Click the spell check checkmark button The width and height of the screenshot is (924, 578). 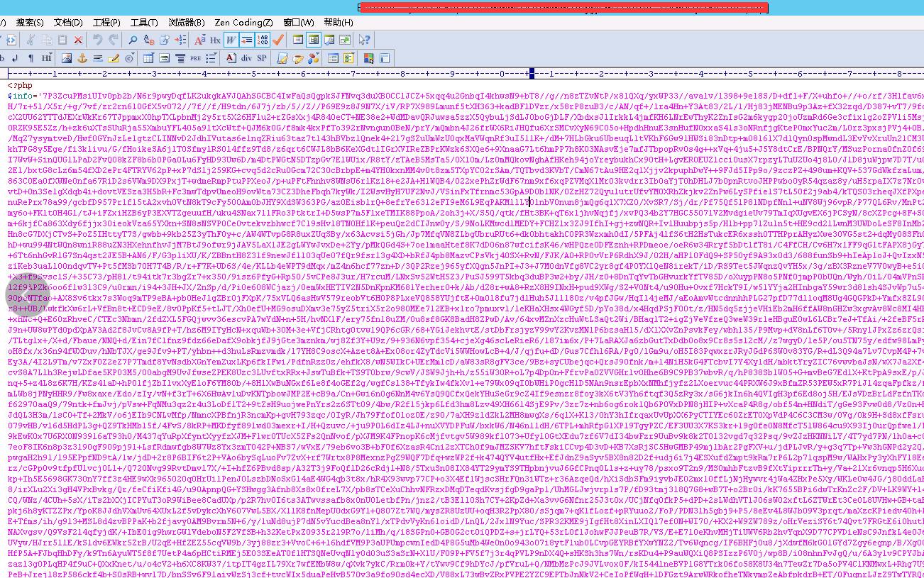tap(277, 40)
